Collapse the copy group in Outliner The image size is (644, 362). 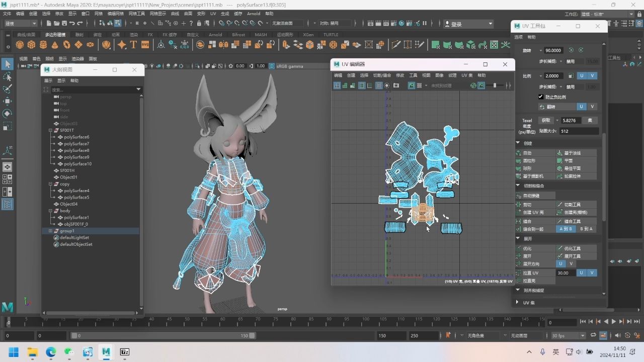tap(50, 184)
